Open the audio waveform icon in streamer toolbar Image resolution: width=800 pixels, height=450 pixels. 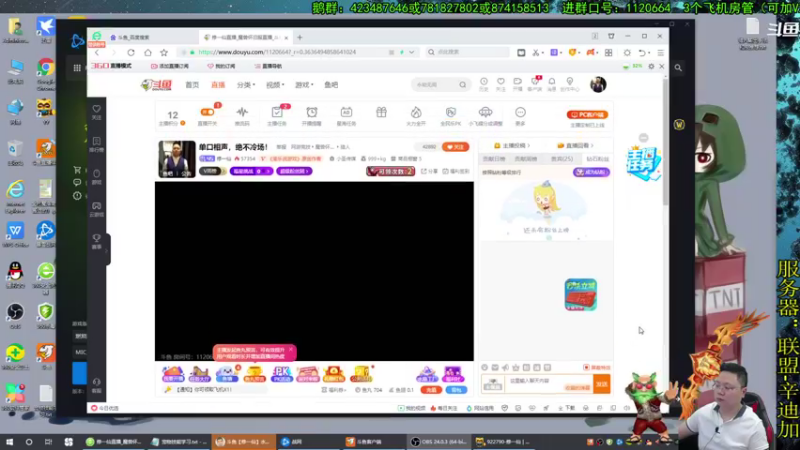point(242,112)
